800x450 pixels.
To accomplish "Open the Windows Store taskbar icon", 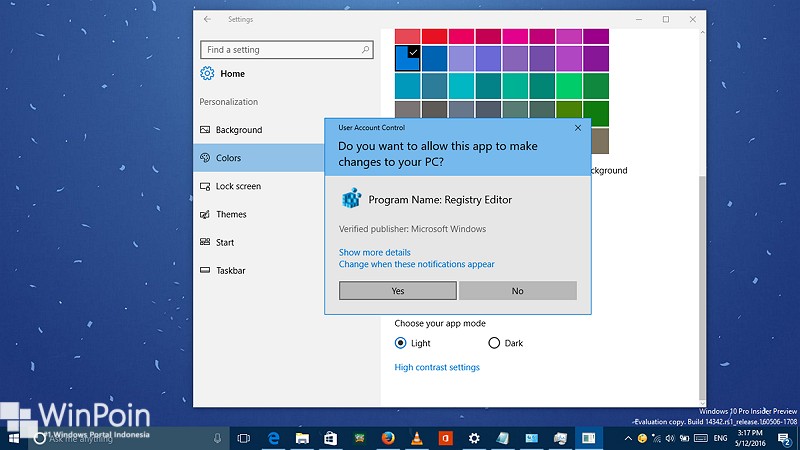I will coord(331,438).
